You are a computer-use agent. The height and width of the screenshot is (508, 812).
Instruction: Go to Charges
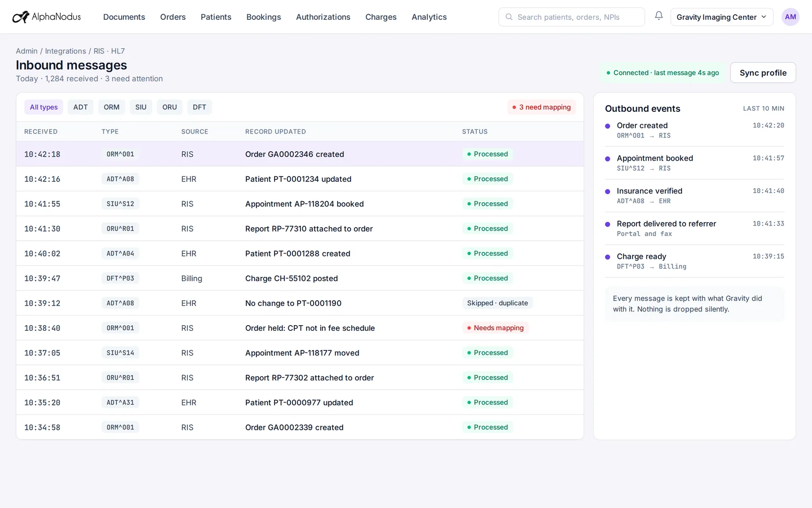click(x=381, y=17)
